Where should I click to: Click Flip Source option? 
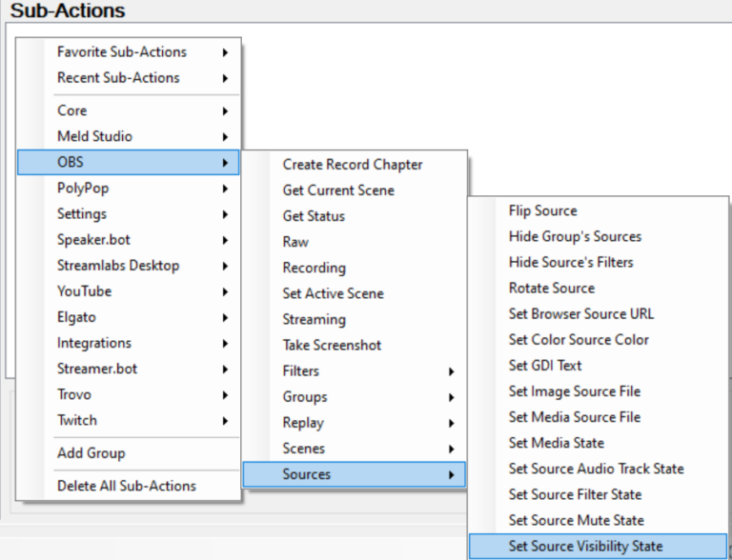(x=542, y=210)
